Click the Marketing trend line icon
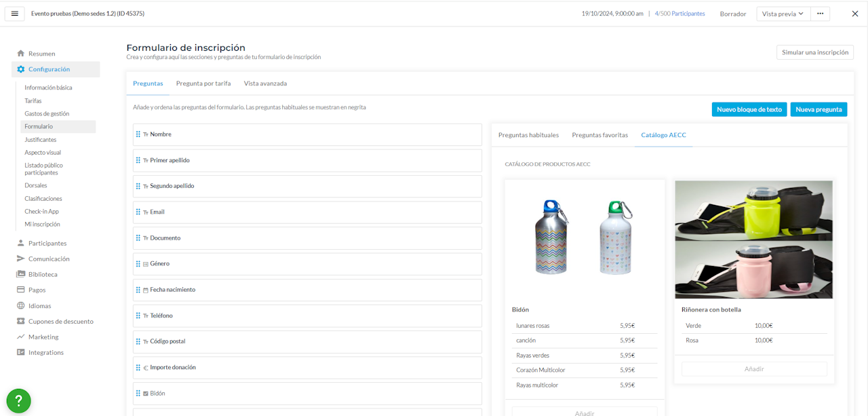Screen dimensions: 868x416 coord(21,337)
